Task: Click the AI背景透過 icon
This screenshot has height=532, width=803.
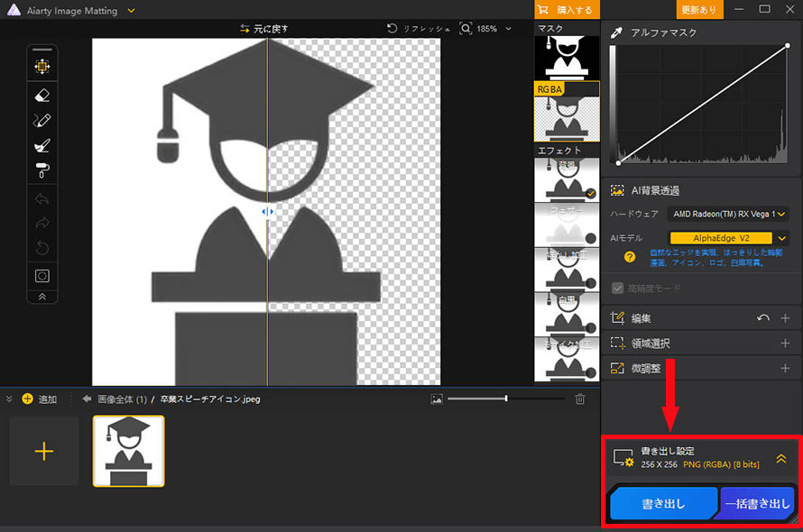Action: coord(617,190)
